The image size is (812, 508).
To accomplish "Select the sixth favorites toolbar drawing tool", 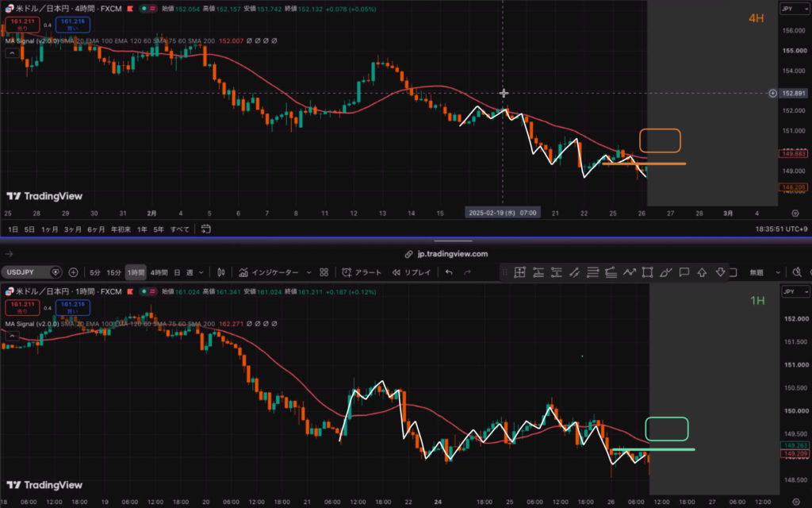I will click(611, 272).
